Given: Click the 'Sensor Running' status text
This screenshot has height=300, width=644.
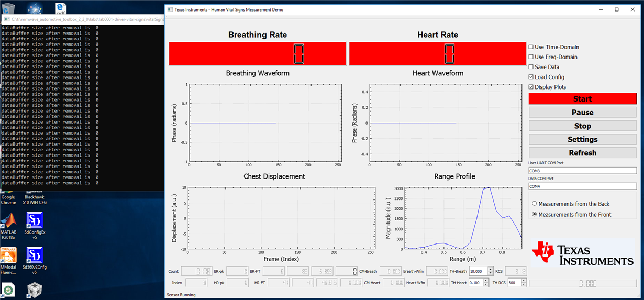Looking at the screenshot, I should 181,295.
